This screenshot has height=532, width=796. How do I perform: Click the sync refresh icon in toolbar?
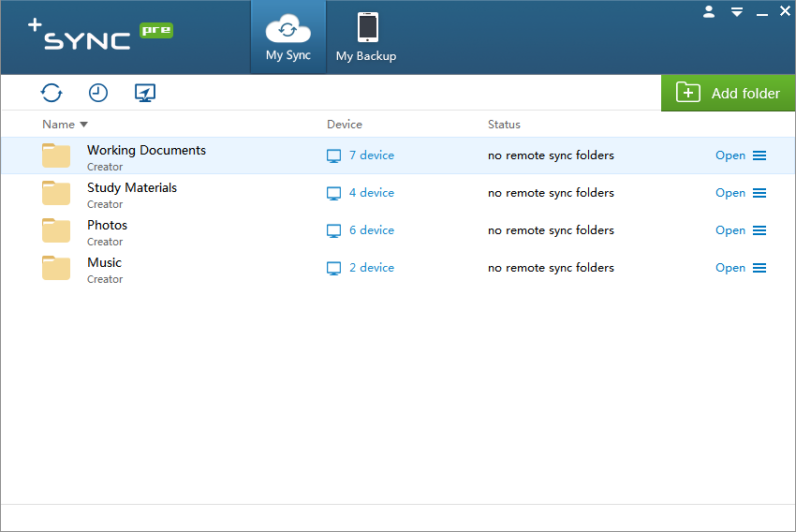(x=52, y=93)
